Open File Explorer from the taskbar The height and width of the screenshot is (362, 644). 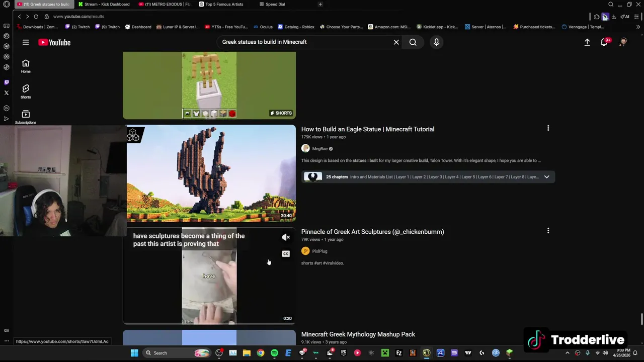[x=247, y=353]
